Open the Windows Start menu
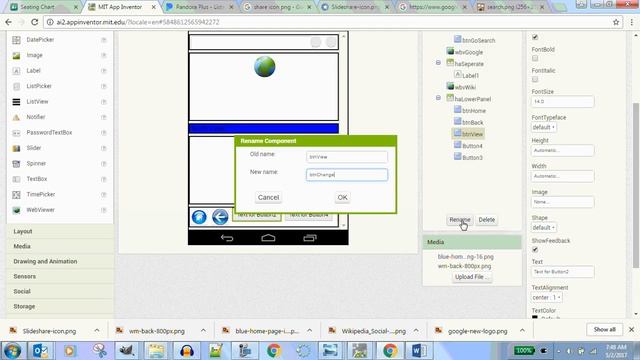 (x=12, y=351)
